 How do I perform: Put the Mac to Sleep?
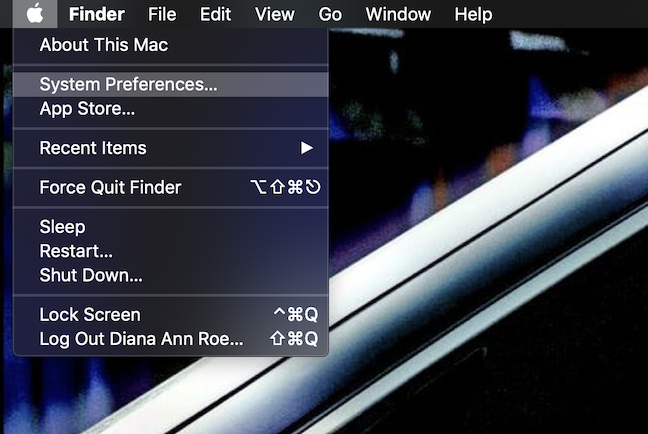pyautogui.click(x=171, y=227)
